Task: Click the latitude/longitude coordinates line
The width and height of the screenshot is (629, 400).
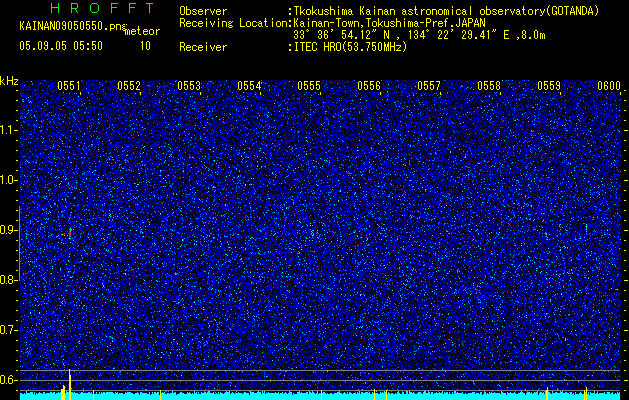Action: click(x=419, y=35)
